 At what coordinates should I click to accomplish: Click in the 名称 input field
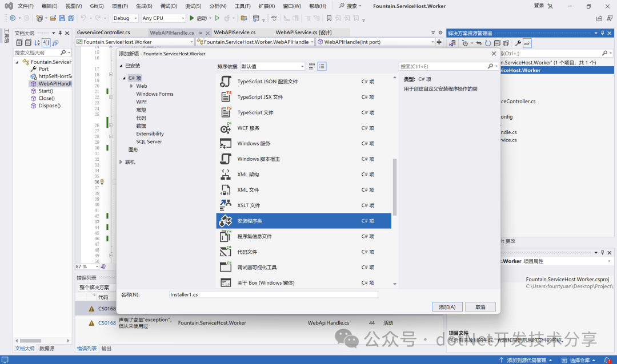[274, 294]
